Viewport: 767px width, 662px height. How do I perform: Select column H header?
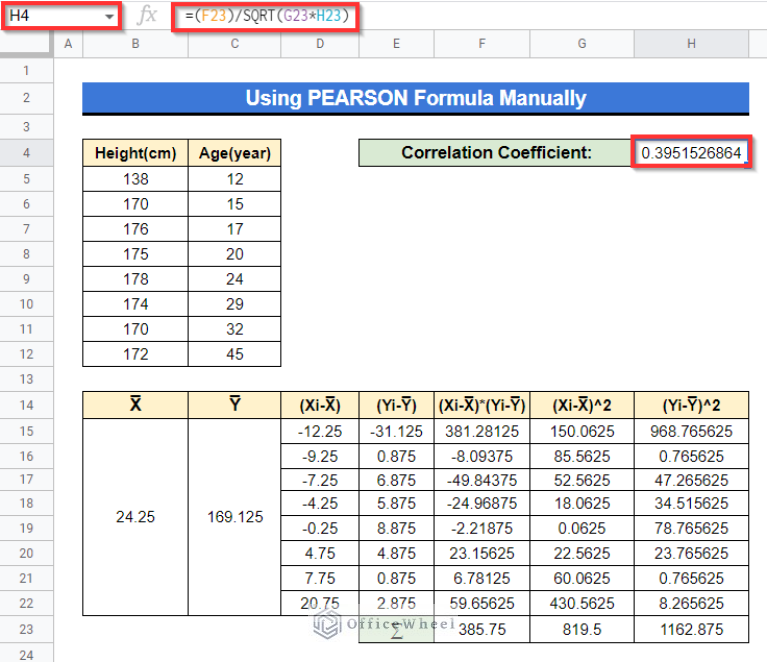tap(691, 44)
